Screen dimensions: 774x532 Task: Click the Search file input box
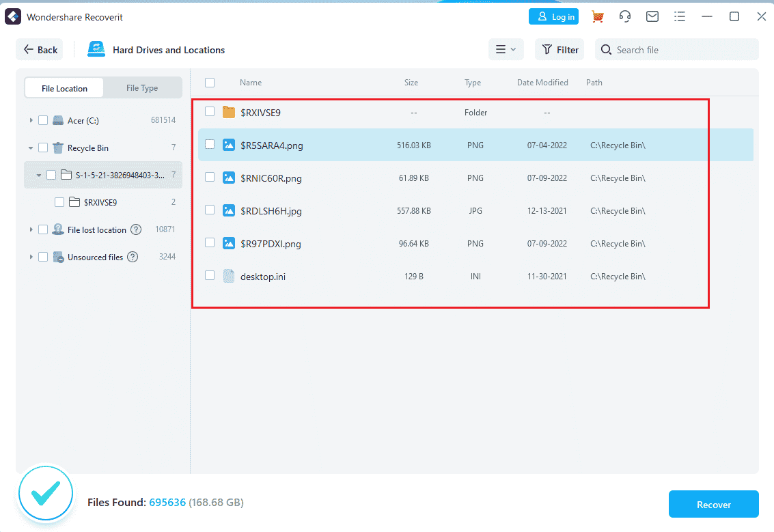coord(676,49)
